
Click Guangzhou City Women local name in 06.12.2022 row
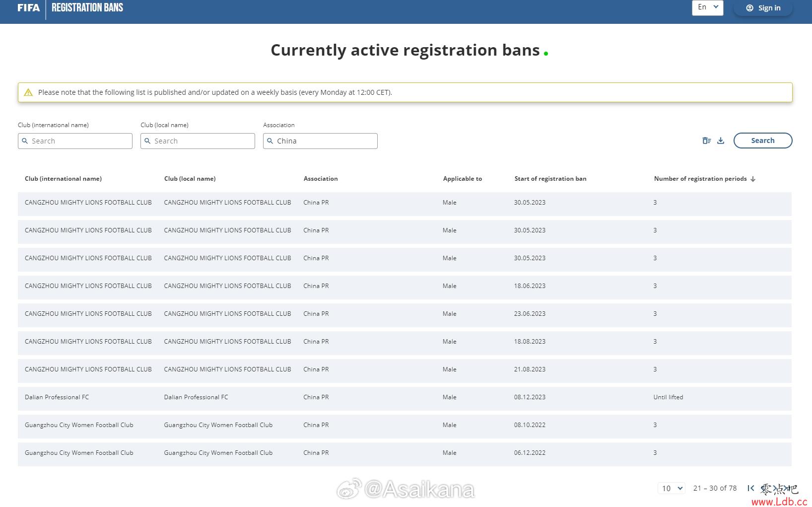[218, 453]
